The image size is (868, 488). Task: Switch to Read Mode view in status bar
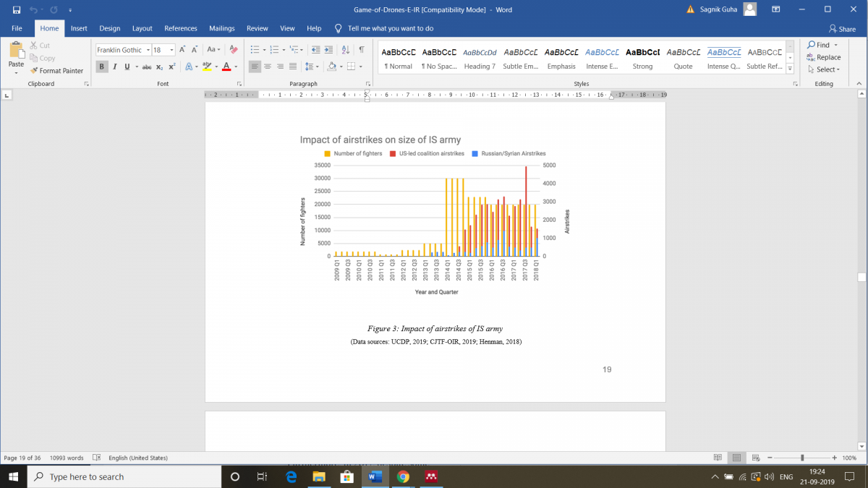coord(718,458)
